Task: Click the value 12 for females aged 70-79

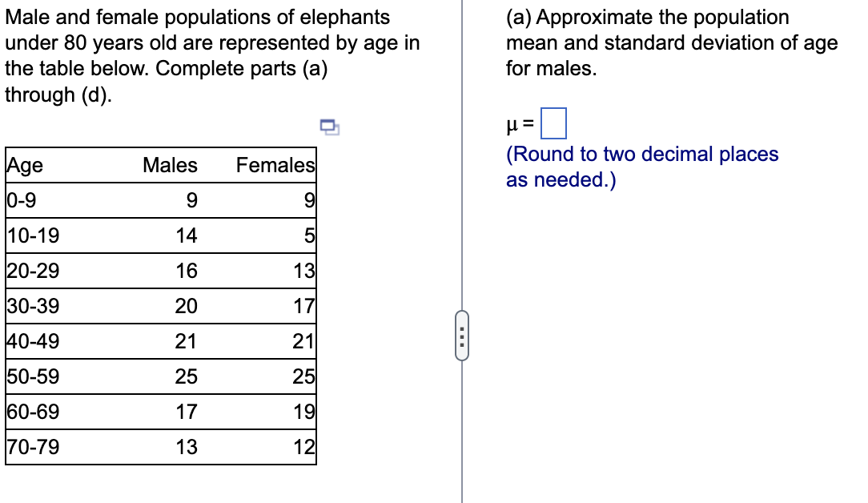Action: [x=305, y=446]
